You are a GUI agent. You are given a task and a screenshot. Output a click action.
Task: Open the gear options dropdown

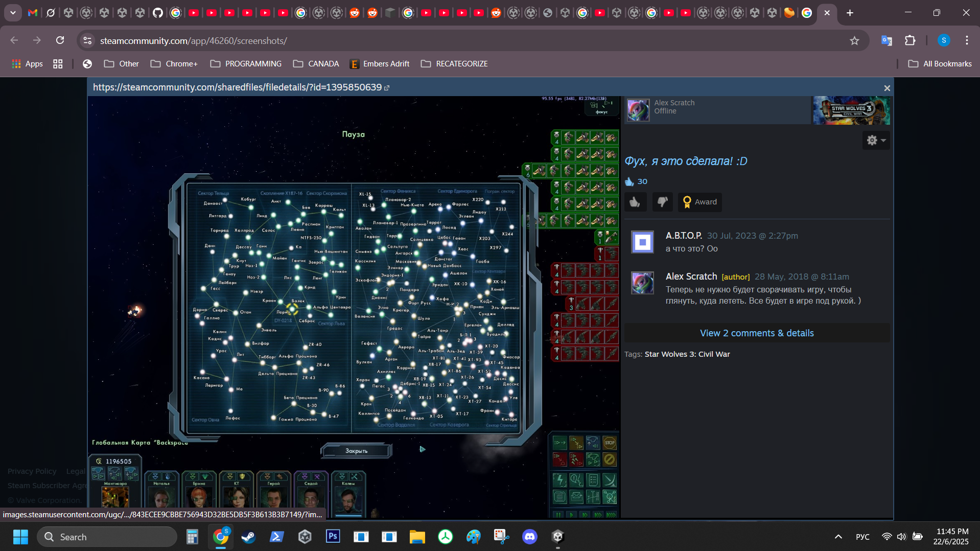[876, 140]
